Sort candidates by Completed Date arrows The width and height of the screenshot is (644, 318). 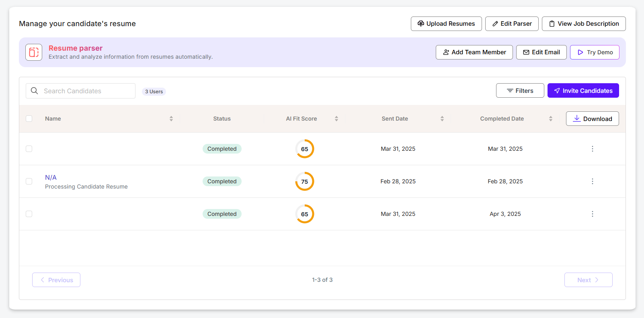coord(551,119)
